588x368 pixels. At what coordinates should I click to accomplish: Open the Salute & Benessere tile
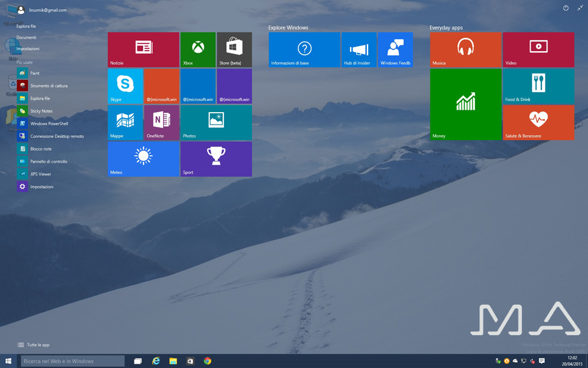coord(539,122)
